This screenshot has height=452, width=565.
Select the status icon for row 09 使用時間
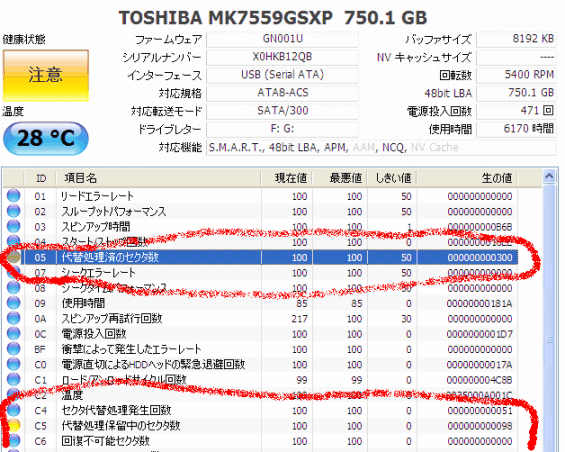pos(13,303)
